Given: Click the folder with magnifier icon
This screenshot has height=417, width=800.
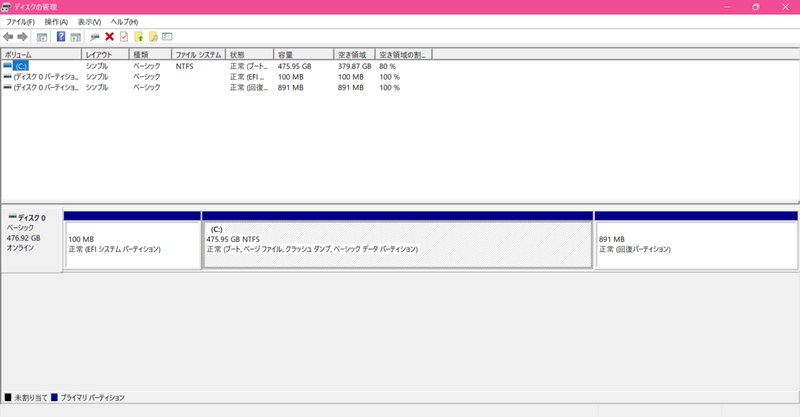Looking at the screenshot, I should tap(153, 37).
